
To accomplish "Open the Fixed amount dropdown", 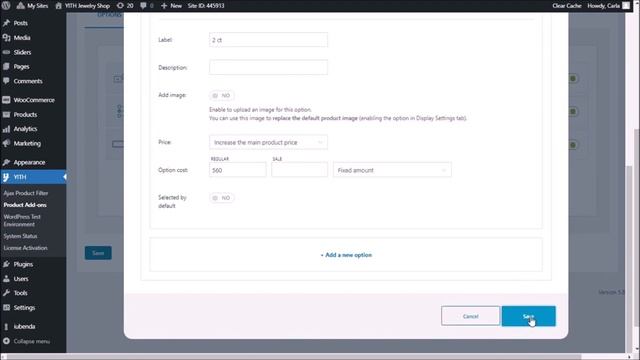I will point(392,170).
